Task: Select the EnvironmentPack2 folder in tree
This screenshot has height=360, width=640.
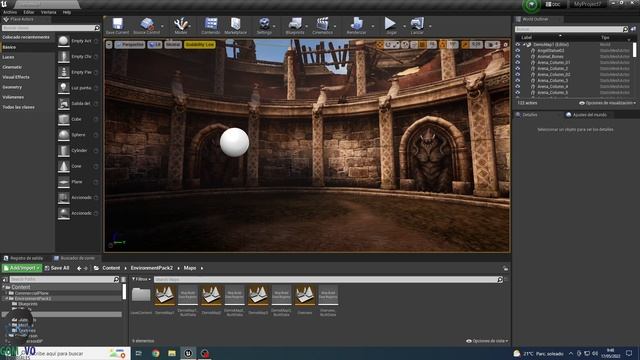Action: tap(33, 299)
